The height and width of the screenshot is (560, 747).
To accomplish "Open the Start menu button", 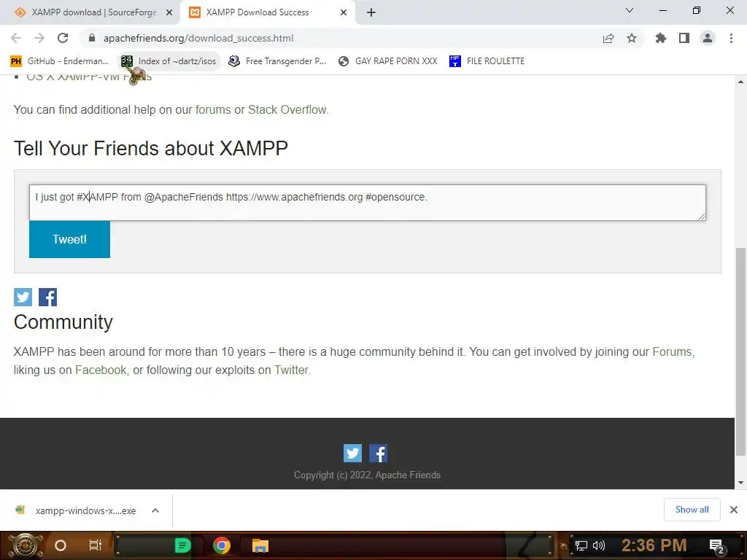I will (x=26, y=545).
